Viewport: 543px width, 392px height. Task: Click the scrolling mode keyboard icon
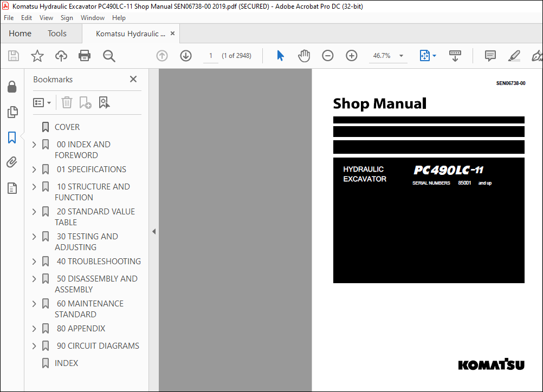pyautogui.click(x=455, y=56)
